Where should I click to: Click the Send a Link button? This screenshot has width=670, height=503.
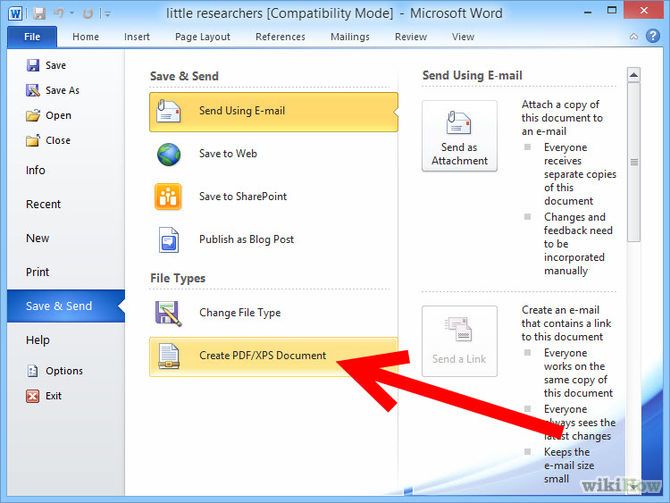(459, 341)
